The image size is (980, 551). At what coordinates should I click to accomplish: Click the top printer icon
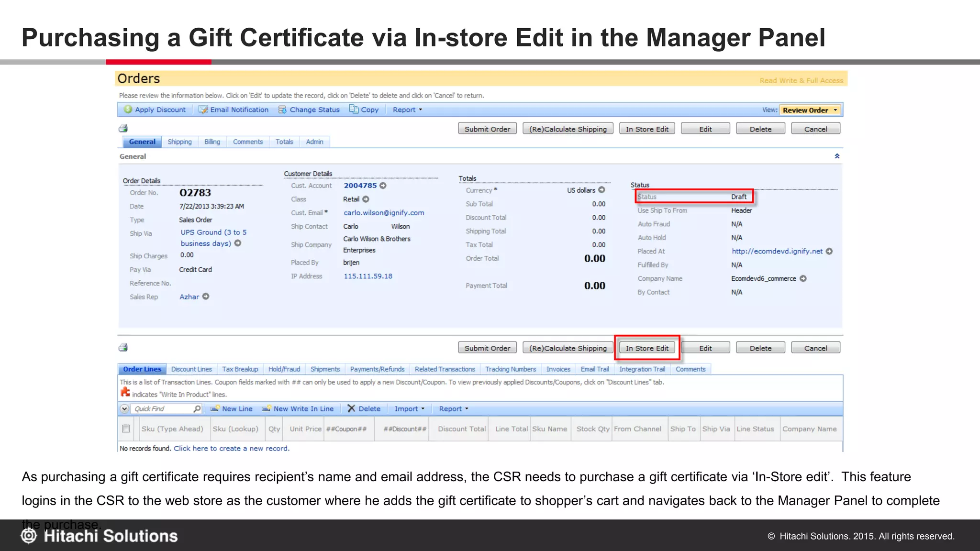coord(123,128)
